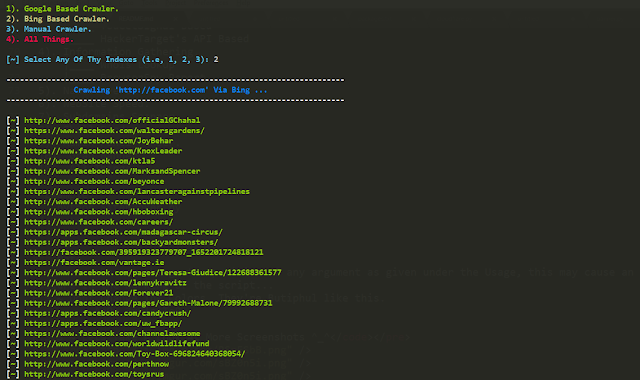Viewport: 640px width, 380px height.
Task: Click the KnoxLeader Facebook URL
Action: click(x=103, y=151)
